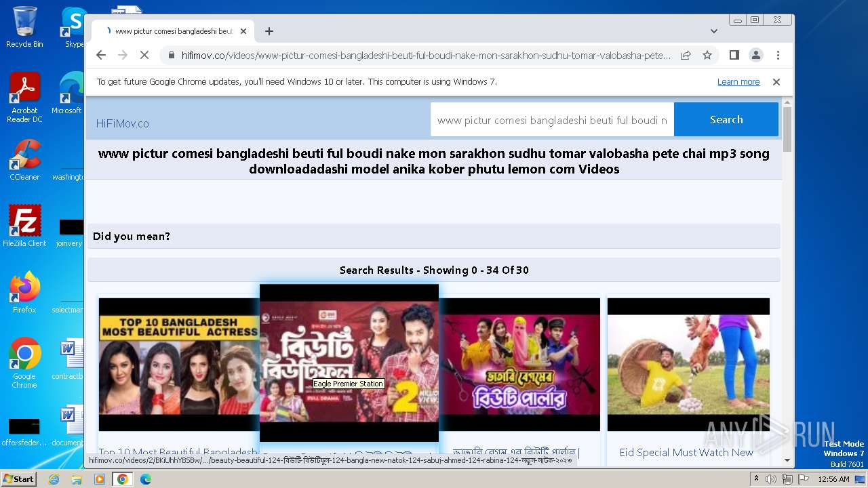Open the Eid Special video thumbnail
The image size is (868, 488).
point(688,365)
